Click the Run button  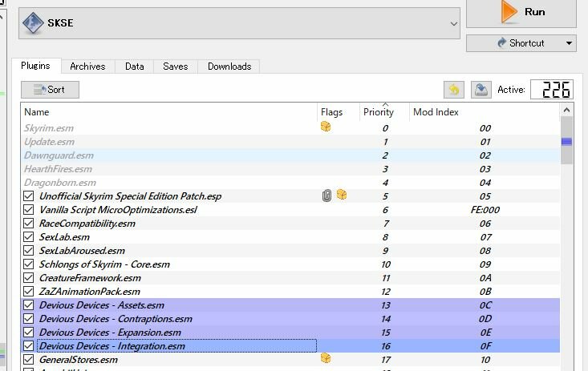click(x=521, y=13)
